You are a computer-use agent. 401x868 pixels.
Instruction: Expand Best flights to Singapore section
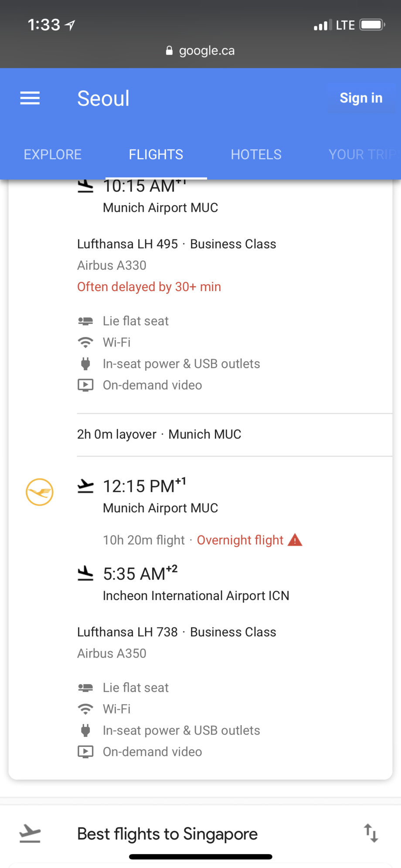(x=167, y=834)
